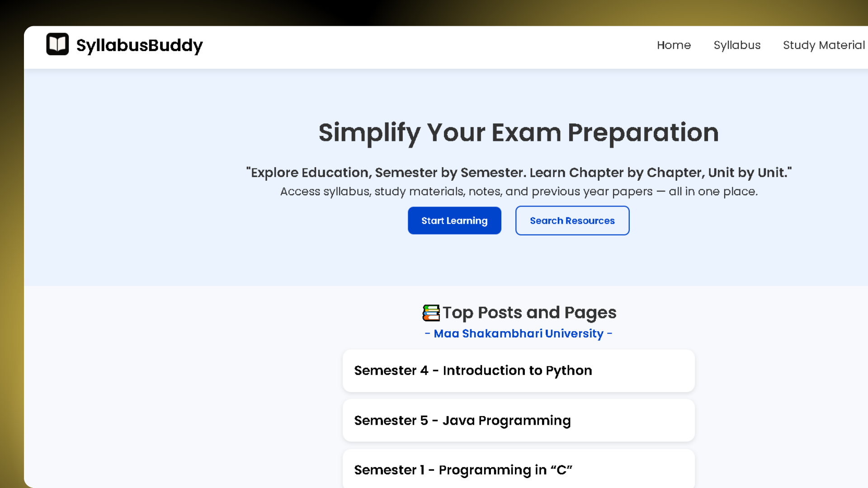The image size is (868, 488).
Task: Click the "Access syllabus, study materials" description line
Action: pyautogui.click(x=519, y=192)
